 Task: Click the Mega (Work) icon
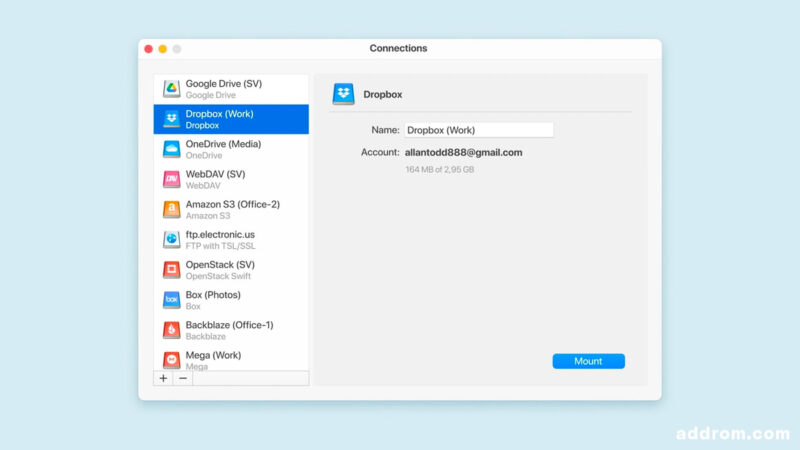tap(171, 358)
